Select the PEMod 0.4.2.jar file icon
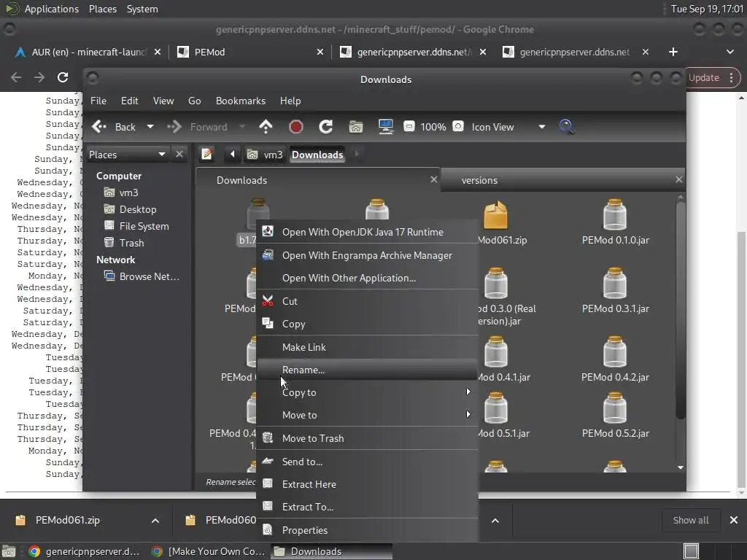Image resolution: width=747 pixels, height=560 pixels. tap(614, 352)
